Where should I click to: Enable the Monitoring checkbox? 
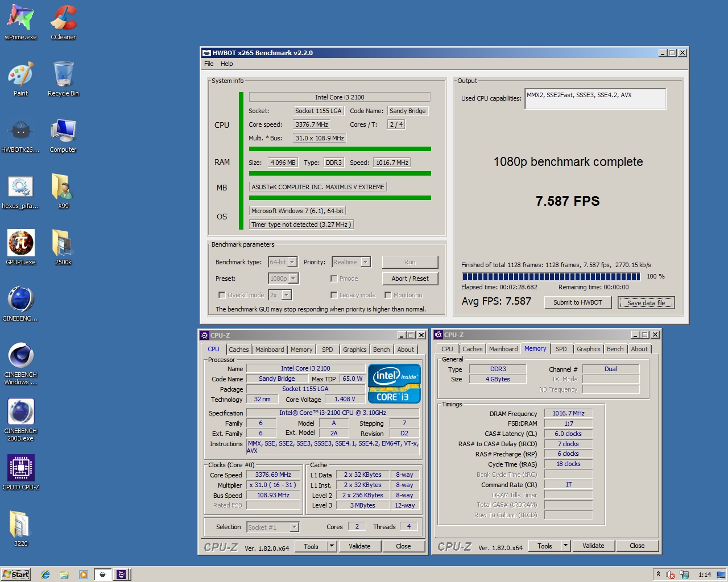click(x=388, y=295)
